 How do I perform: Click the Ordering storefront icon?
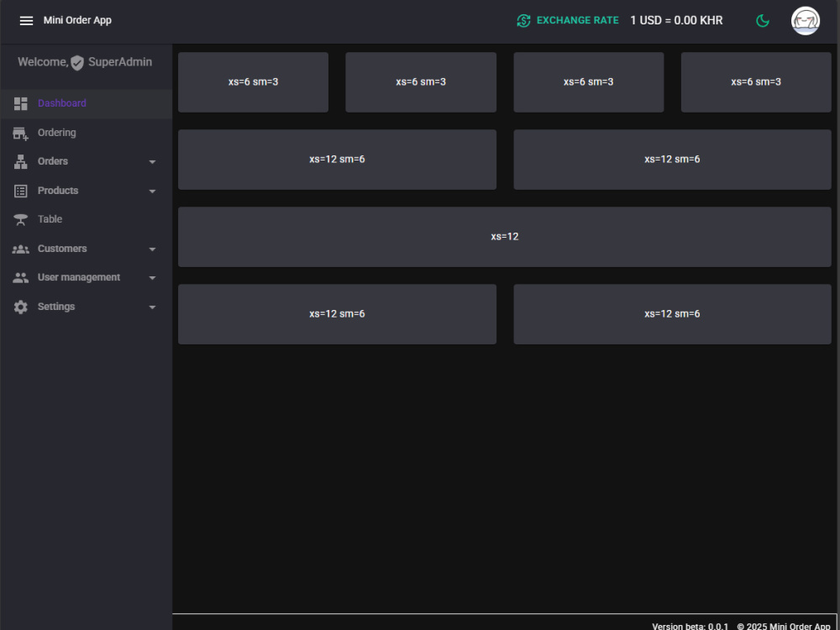point(20,133)
